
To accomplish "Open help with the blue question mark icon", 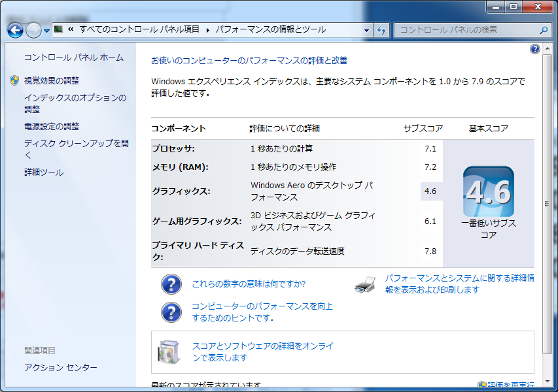I will (x=535, y=49).
